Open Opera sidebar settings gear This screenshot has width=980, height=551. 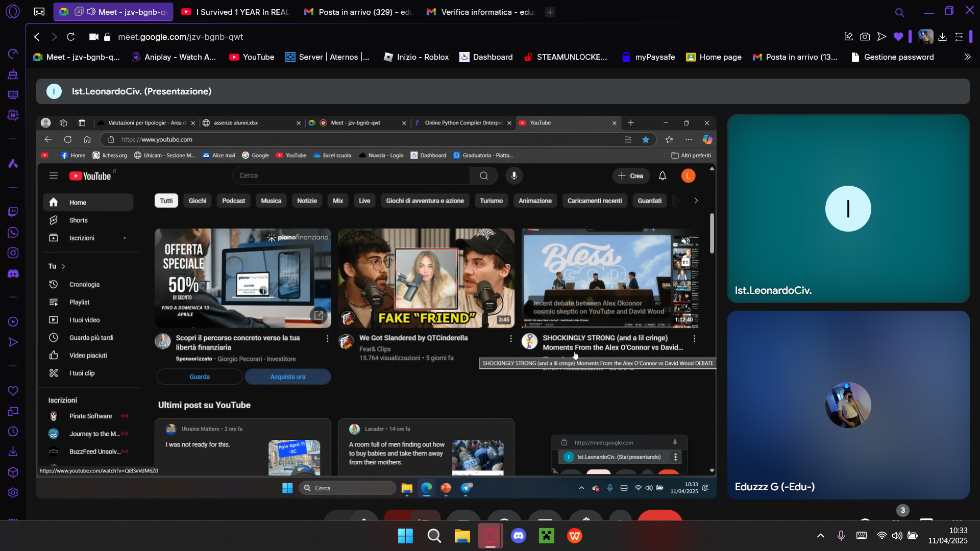tap(13, 493)
